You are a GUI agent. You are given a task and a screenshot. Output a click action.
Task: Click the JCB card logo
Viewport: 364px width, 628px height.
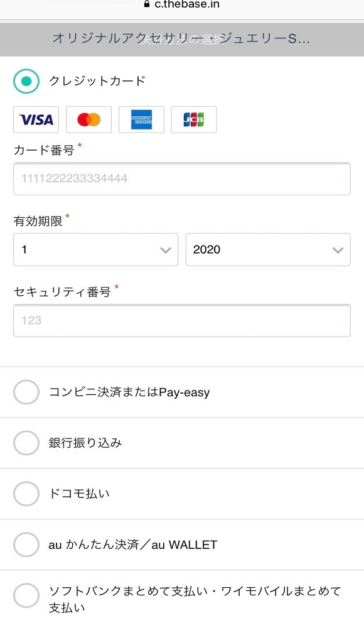(194, 119)
